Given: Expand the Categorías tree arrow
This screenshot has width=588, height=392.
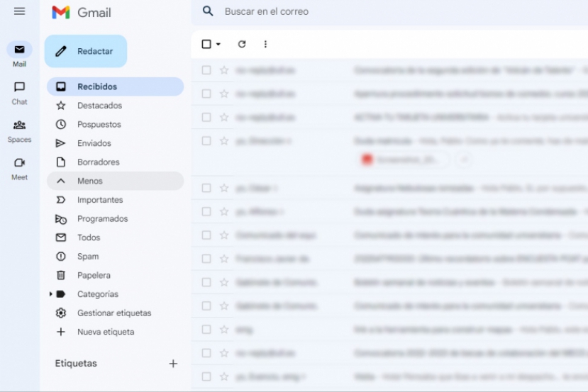Looking at the screenshot, I should click(x=50, y=294).
